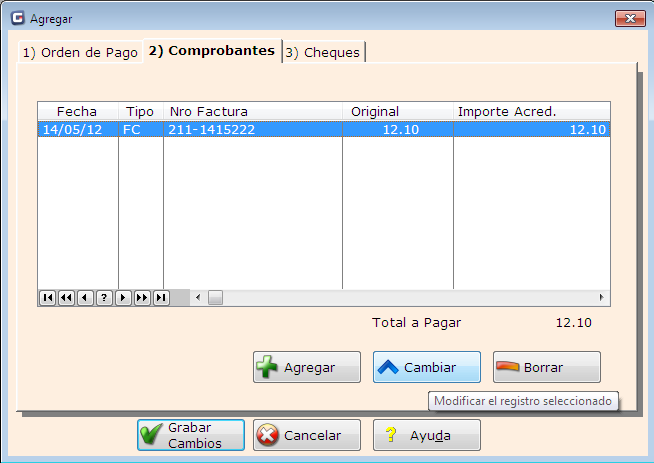The height and width of the screenshot is (463, 654).
Task: Click the horizontal scrollbar right arrow
Action: pyautogui.click(x=602, y=298)
